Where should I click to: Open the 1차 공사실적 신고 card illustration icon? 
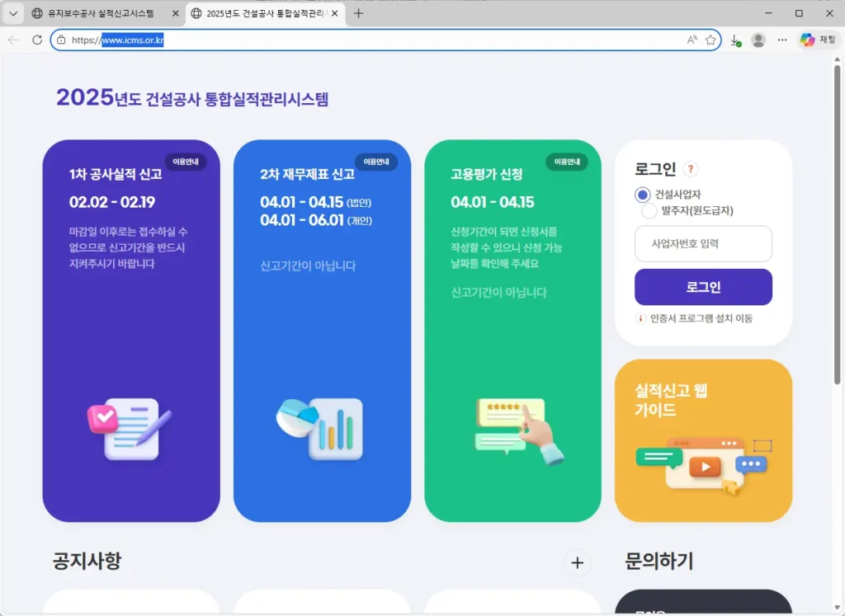pos(131,429)
